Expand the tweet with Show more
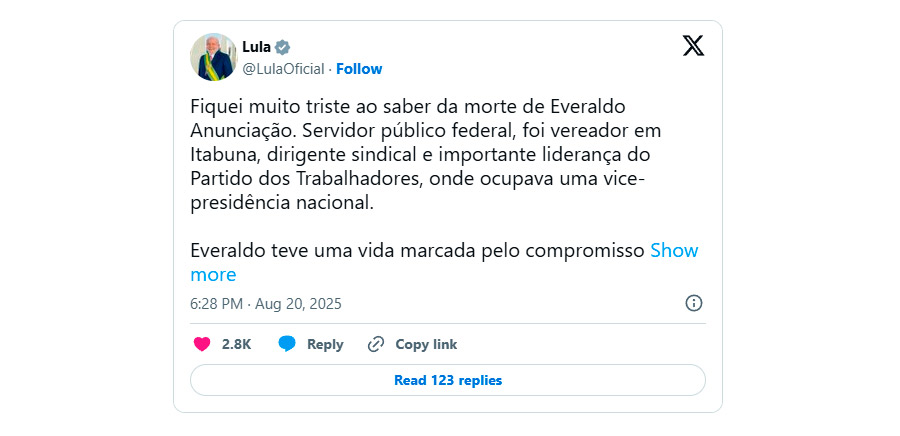 (444, 263)
